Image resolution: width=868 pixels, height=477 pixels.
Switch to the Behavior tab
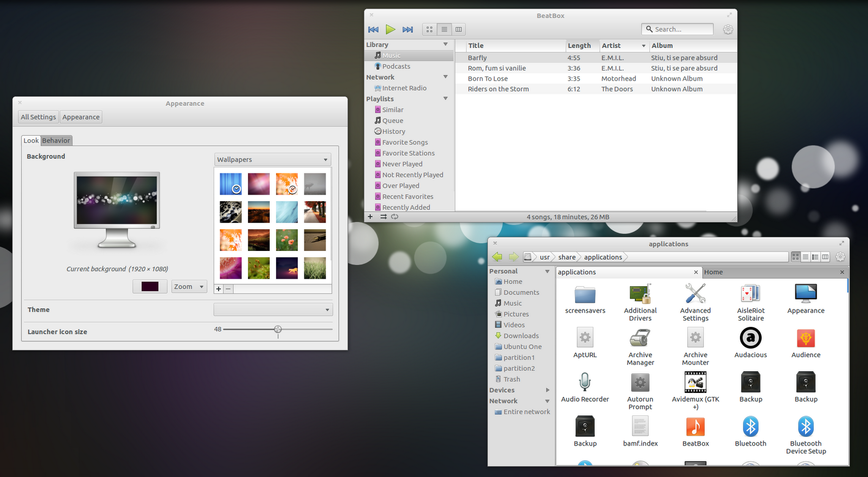(x=56, y=140)
